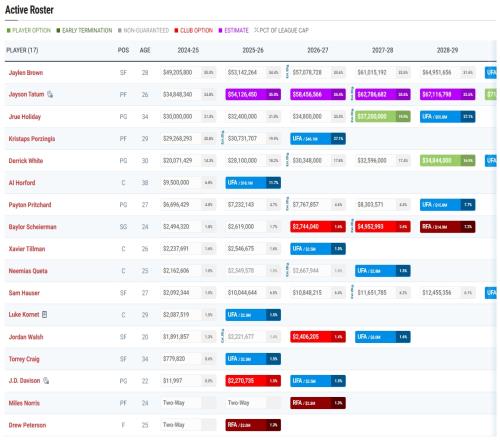The width and height of the screenshot is (500, 440).
Task: Click Jrue Holiday's $30,000,000 salary cell
Action: 188,116
